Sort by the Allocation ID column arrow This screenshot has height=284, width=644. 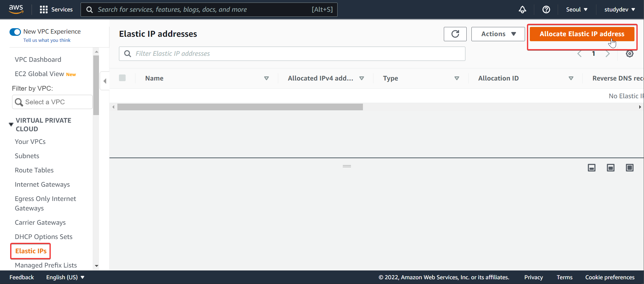click(571, 78)
